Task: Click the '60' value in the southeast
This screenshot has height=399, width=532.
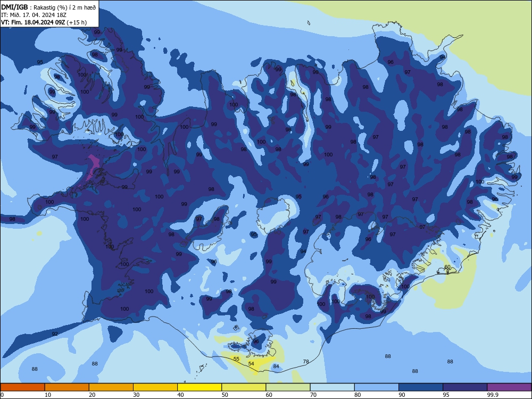Action: [447, 267]
